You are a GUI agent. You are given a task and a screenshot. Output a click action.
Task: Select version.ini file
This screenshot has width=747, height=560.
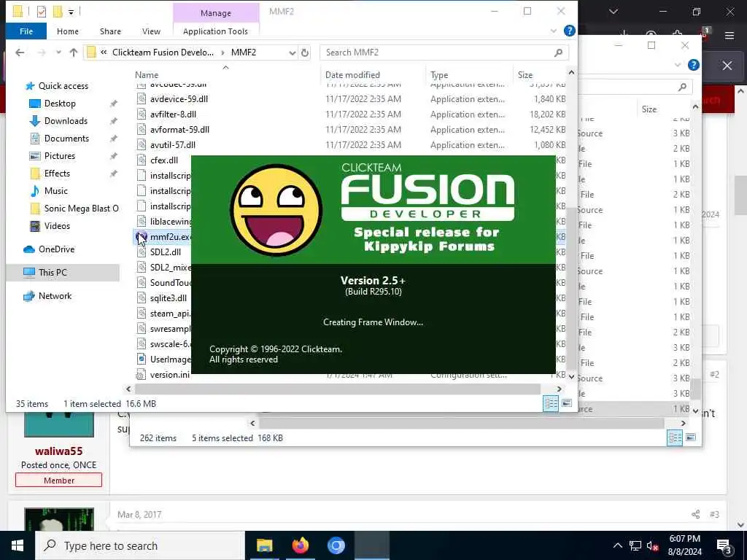pos(169,375)
